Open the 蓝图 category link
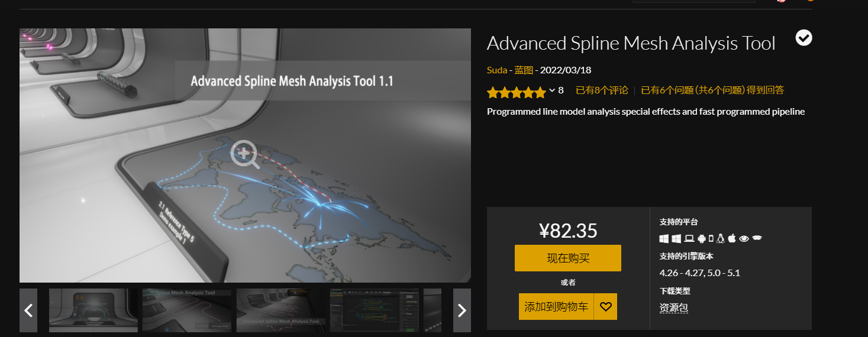Image resolution: width=868 pixels, height=337 pixels. [524, 70]
